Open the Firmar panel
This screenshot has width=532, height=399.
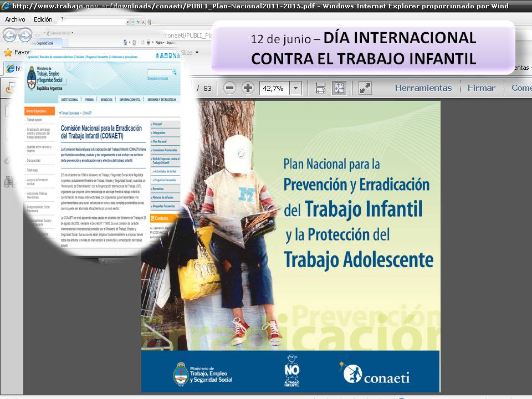tap(481, 88)
